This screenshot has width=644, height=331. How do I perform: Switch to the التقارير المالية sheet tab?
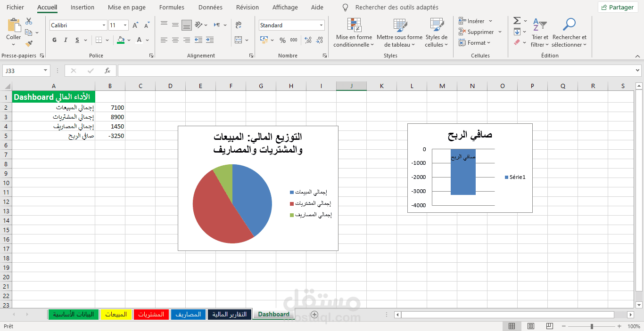(230, 315)
